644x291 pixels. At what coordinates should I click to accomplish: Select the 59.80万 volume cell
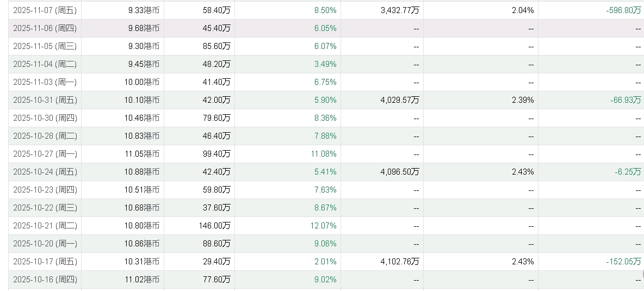pos(216,190)
